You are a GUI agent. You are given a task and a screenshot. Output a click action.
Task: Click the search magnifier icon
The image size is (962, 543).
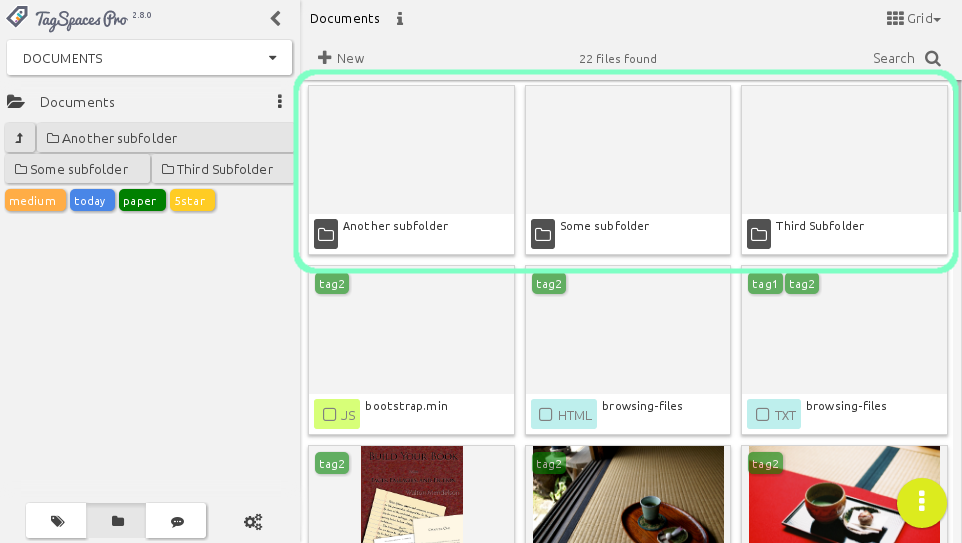[932, 58]
